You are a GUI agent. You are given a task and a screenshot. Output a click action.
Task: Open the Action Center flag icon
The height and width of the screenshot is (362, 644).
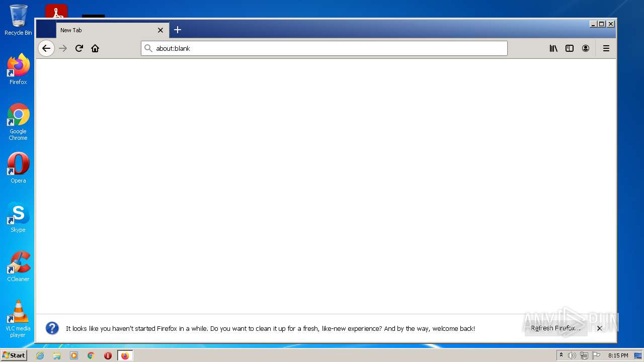(x=596, y=355)
